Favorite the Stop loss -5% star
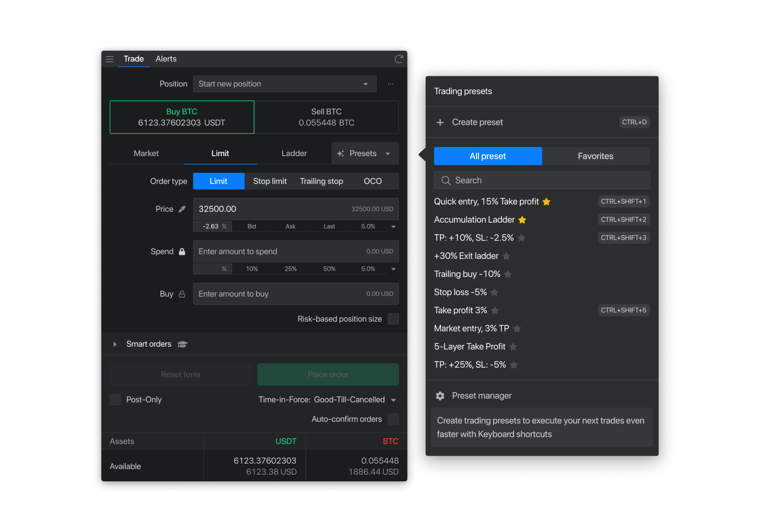 pos(494,292)
